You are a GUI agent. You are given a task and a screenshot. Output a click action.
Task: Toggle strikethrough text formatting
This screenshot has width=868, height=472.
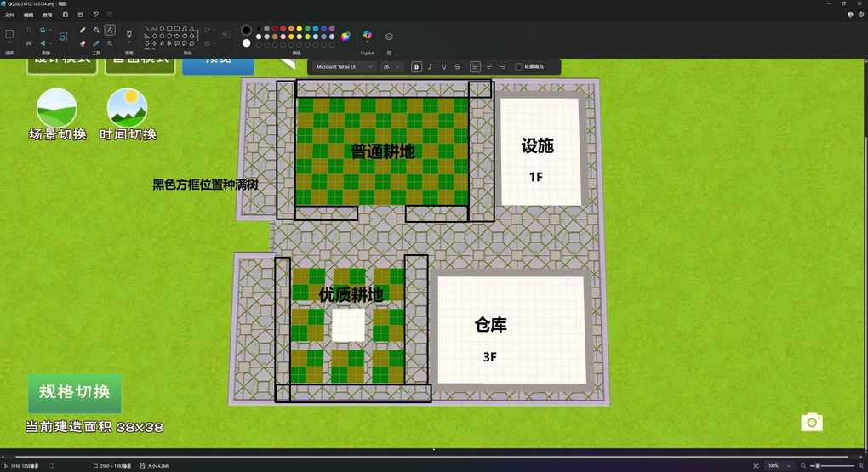click(x=457, y=66)
